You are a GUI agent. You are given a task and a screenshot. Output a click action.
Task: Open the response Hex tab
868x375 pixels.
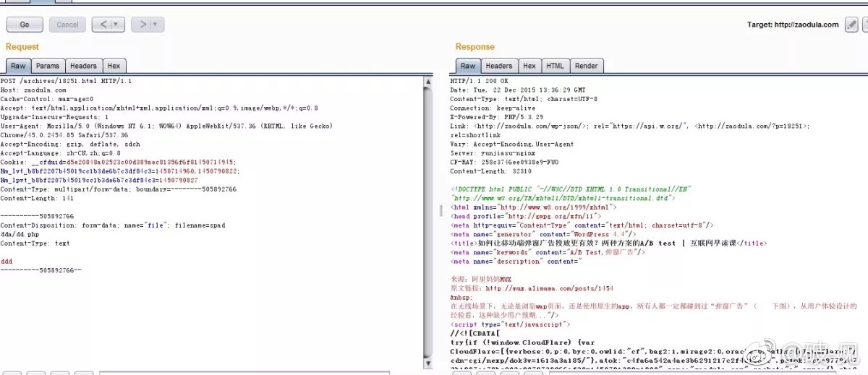(x=529, y=66)
